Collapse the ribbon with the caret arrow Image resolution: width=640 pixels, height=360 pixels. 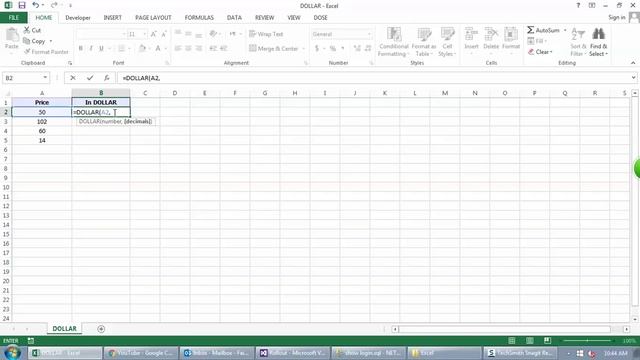[633, 63]
